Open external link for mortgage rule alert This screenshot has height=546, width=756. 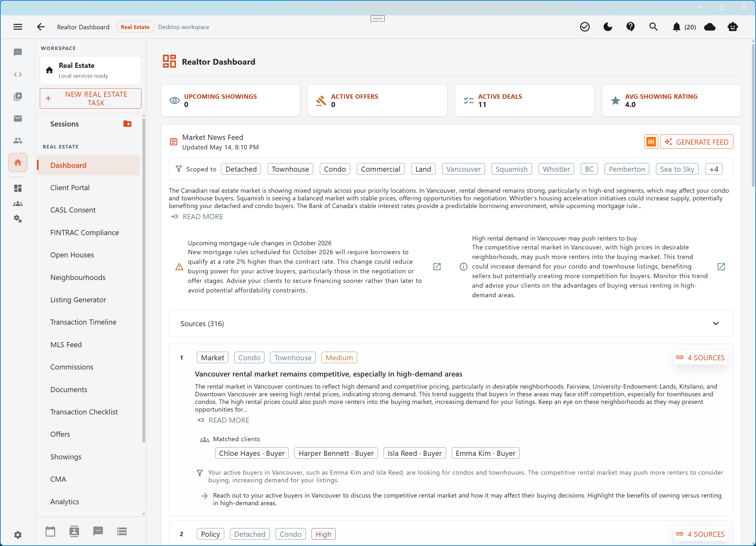click(x=437, y=266)
